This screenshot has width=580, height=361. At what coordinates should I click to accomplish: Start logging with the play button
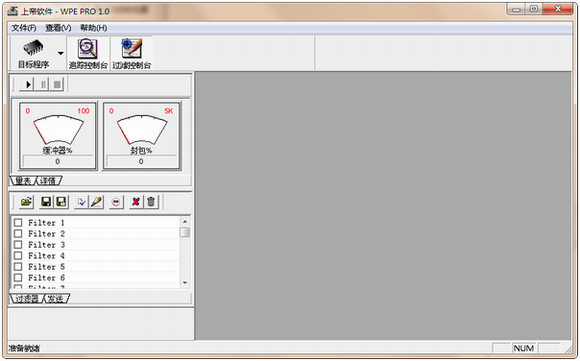tap(27, 84)
